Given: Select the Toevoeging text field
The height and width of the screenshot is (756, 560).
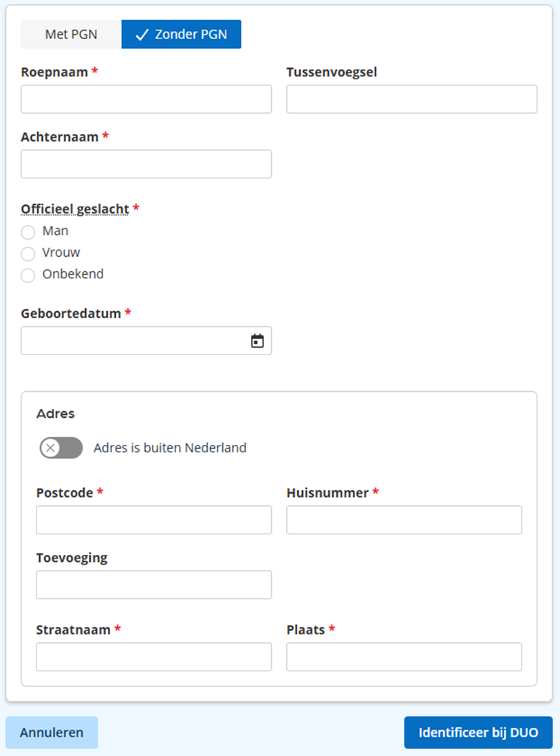Looking at the screenshot, I should pos(153,585).
